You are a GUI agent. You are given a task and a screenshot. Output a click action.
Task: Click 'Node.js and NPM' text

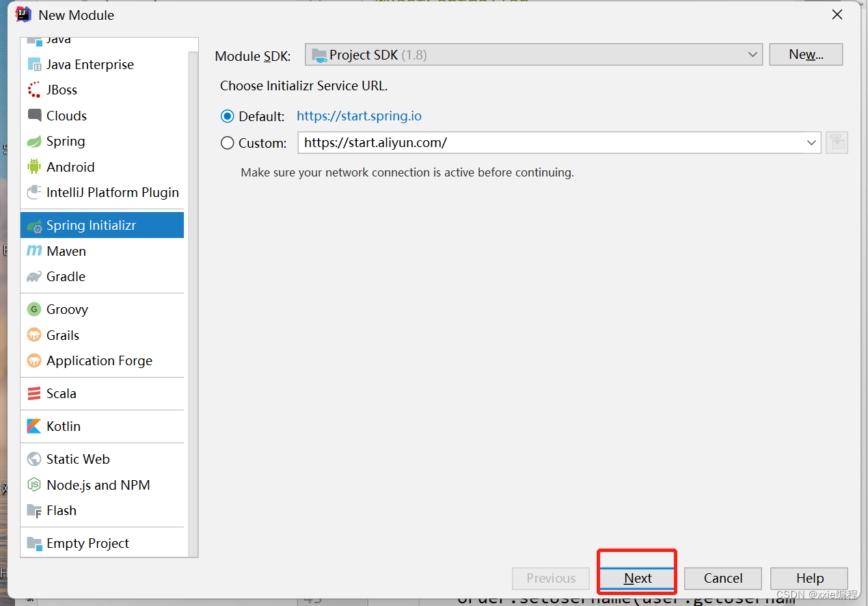pyautogui.click(x=98, y=485)
